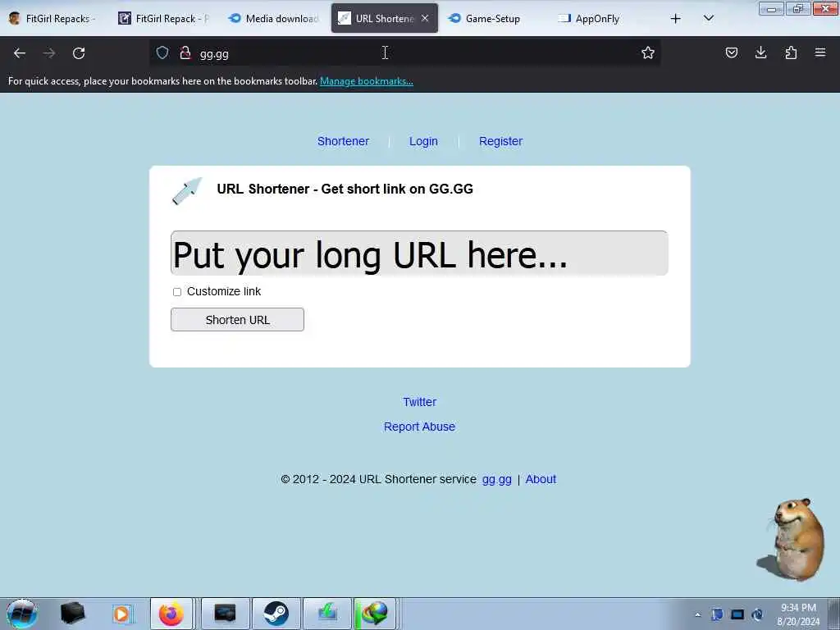The height and width of the screenshot is (630, 840).
Task: Open Steam from the taskbar
Action: (276, 614)
